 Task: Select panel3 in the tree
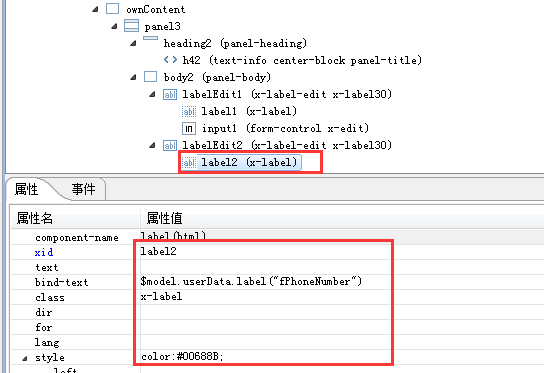pyautogui.click(x=163, y=27)
